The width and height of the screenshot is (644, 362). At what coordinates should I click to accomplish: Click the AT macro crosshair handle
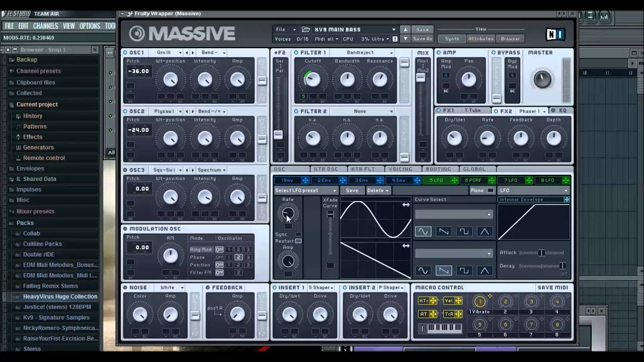click(x=433, y=314)
